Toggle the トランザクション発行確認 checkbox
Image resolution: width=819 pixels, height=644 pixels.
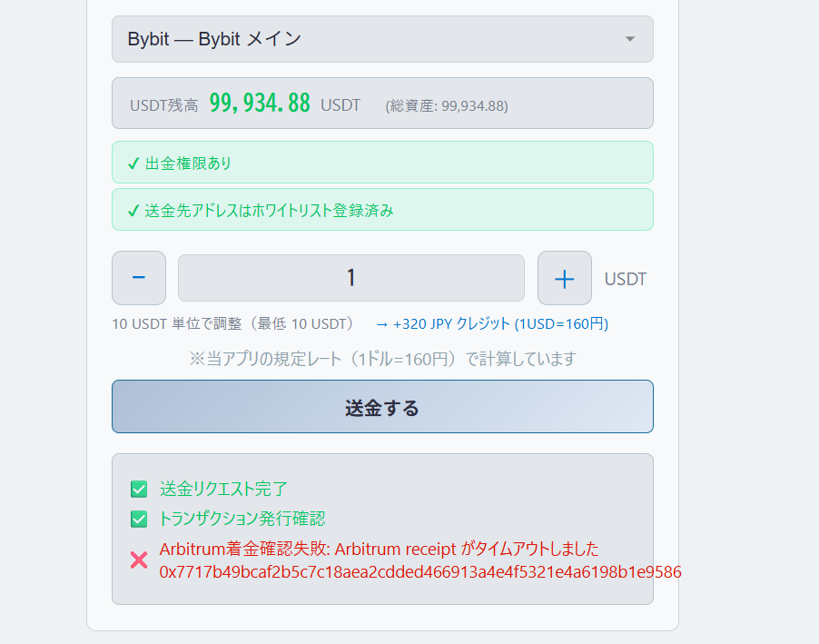[x=139, y=519]
